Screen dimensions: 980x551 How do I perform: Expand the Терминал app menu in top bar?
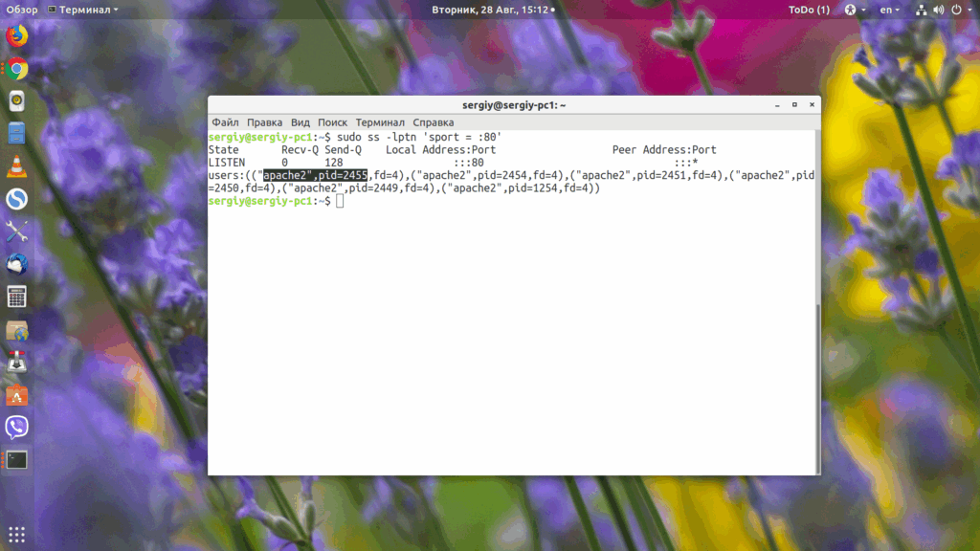tap(83, 10)
